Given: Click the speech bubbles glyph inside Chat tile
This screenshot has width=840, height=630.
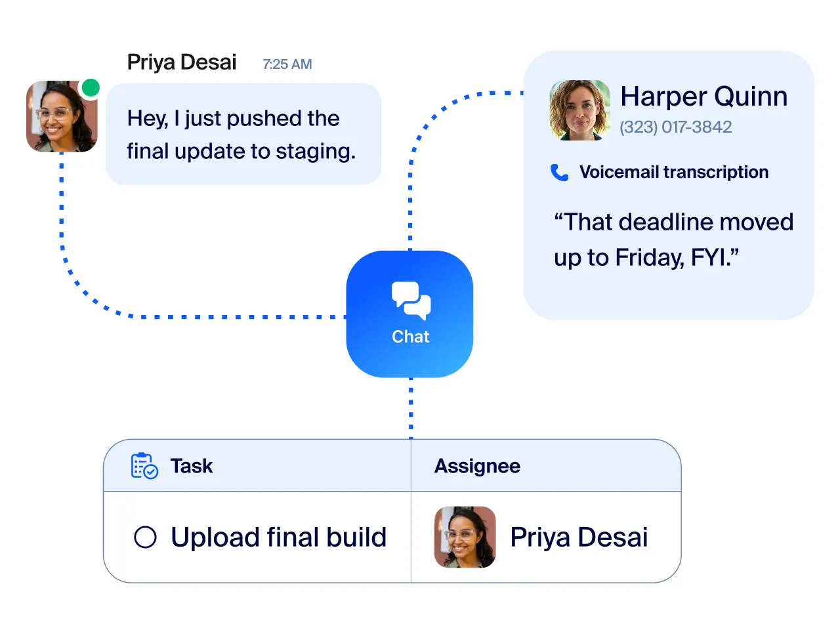Looking at the screenshot, I should (x=411, y=300).
